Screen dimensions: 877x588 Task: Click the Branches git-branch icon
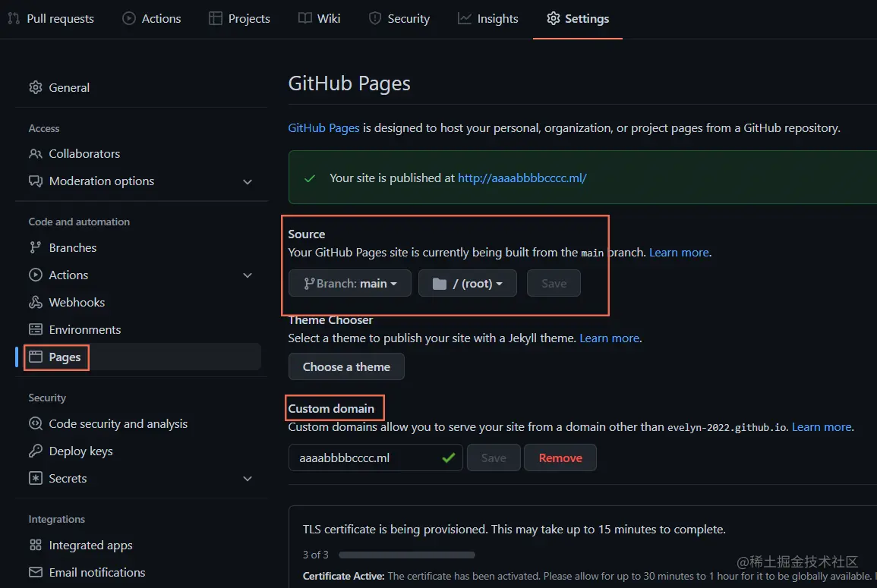point(36,247)
